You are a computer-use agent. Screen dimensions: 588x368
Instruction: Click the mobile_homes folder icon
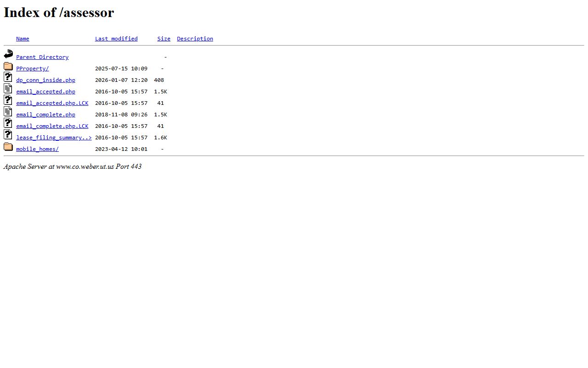[8, 147]
